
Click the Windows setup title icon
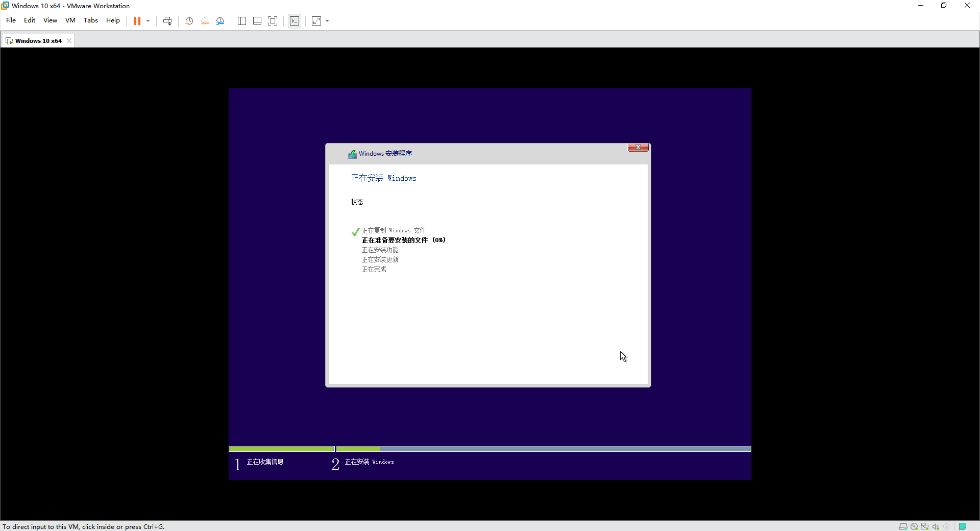point(352,154)
